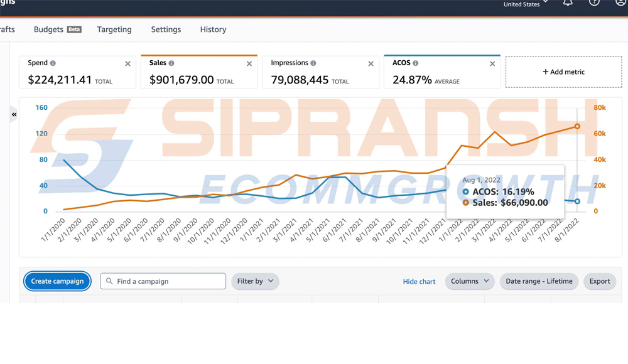Collapse the sidebar with double chevron
Screen dimensions: 628x364
14,114
